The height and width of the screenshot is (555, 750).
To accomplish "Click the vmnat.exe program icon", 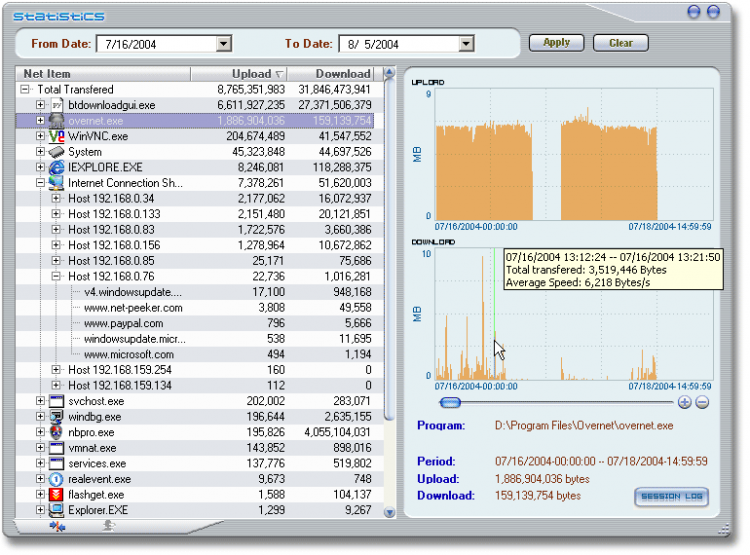I will [57, 448].
